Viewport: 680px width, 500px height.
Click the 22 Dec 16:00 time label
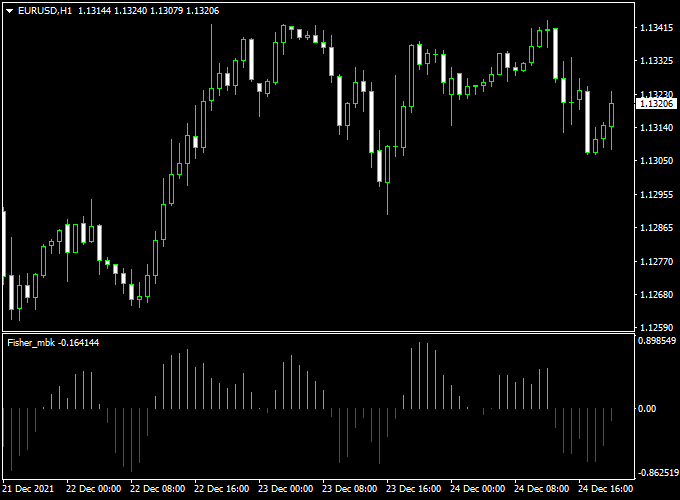(x=222, y=489)
